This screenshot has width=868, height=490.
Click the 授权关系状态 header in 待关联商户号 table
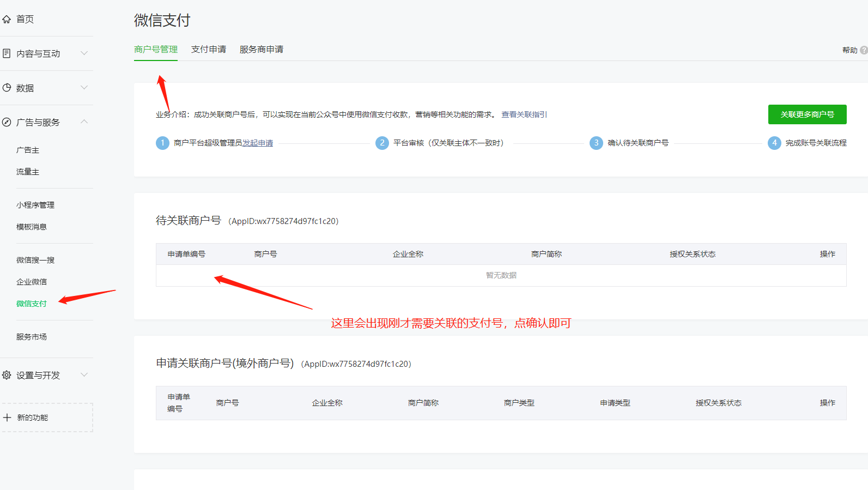[693, 254]
